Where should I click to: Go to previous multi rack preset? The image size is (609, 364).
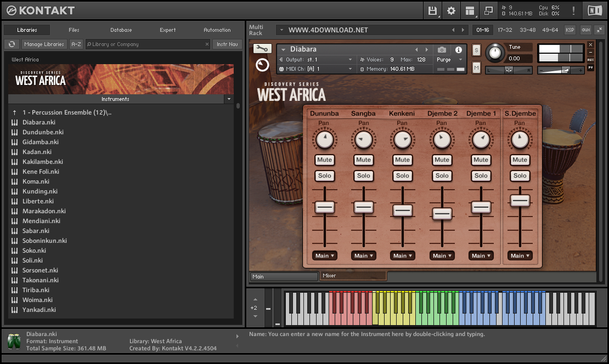point(453,30)
